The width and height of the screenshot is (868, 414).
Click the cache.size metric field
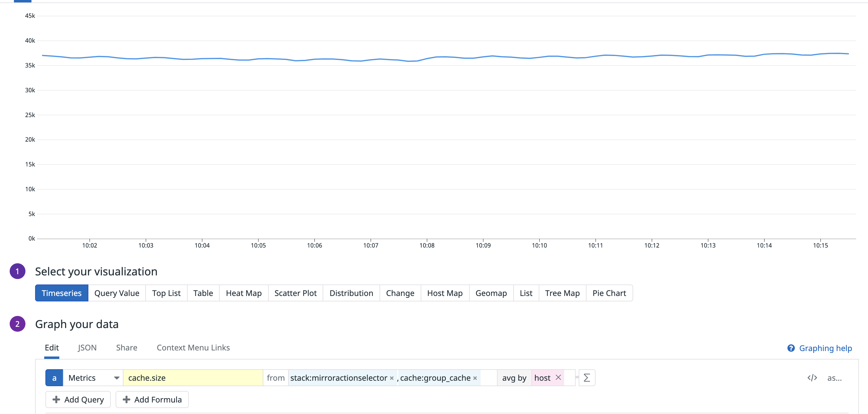tap(193, 378)
